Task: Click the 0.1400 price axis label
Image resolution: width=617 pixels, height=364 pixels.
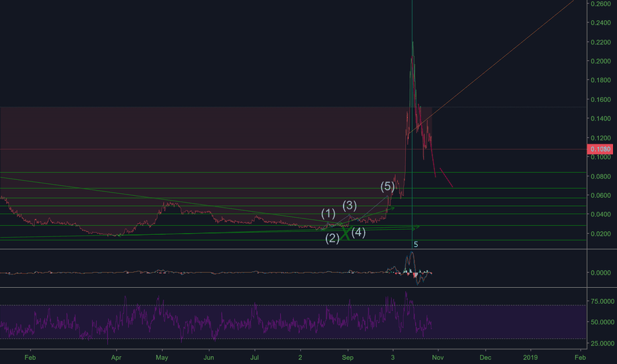Action: pos(600,118)
